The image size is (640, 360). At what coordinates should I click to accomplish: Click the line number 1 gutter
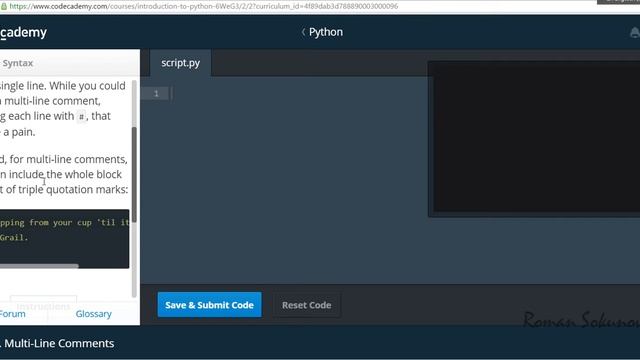156,93
